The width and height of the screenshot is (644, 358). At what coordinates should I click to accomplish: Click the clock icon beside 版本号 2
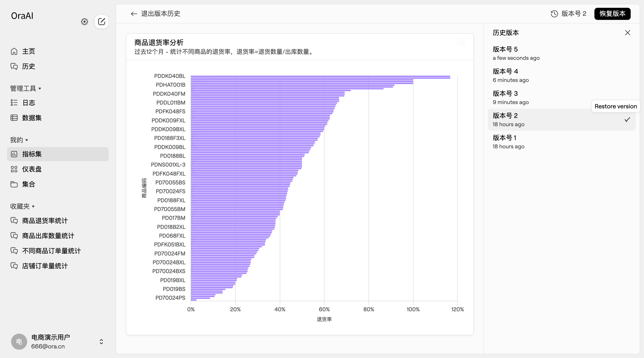point(554,14)
